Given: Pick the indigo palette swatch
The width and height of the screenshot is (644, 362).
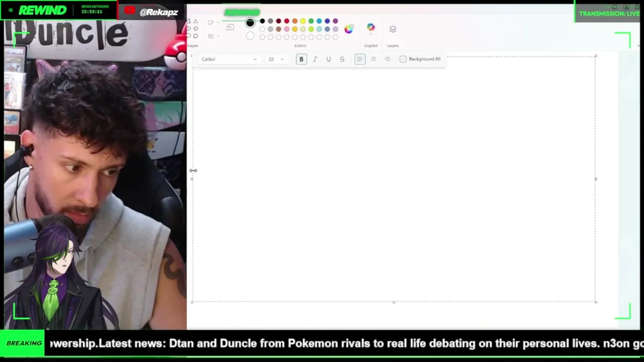Looking at the screenshot, I should [327, 21].
